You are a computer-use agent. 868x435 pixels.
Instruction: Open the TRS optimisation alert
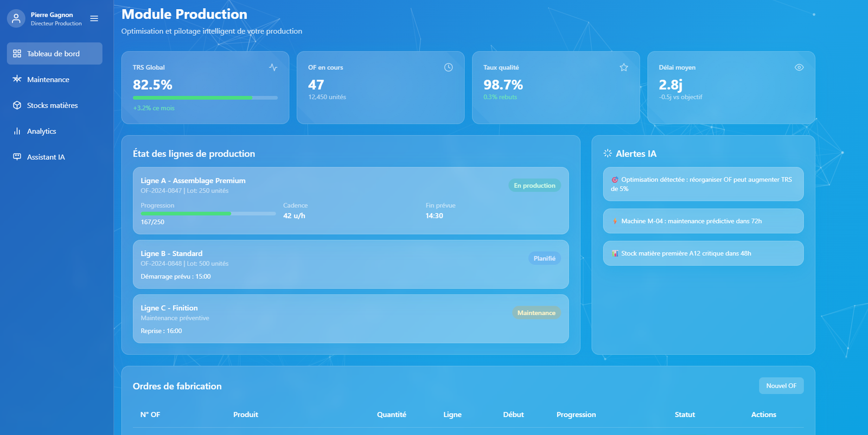703,184
